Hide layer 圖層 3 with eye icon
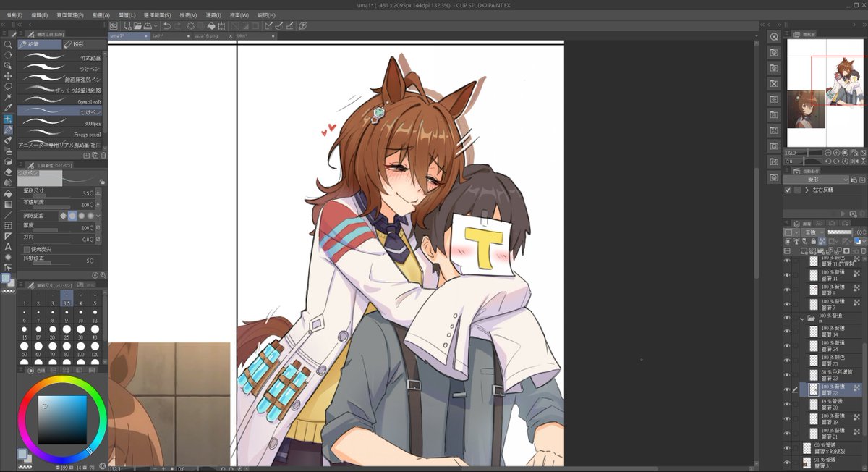 click(787, 461)
